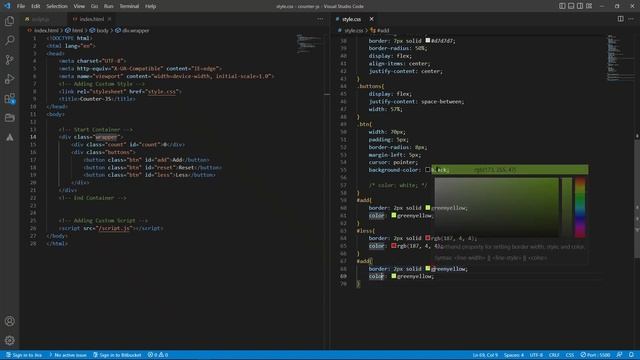This screenshot has width=640, height=360.
Task: Split the style.css editor to the right
Action: click(620, 19)
